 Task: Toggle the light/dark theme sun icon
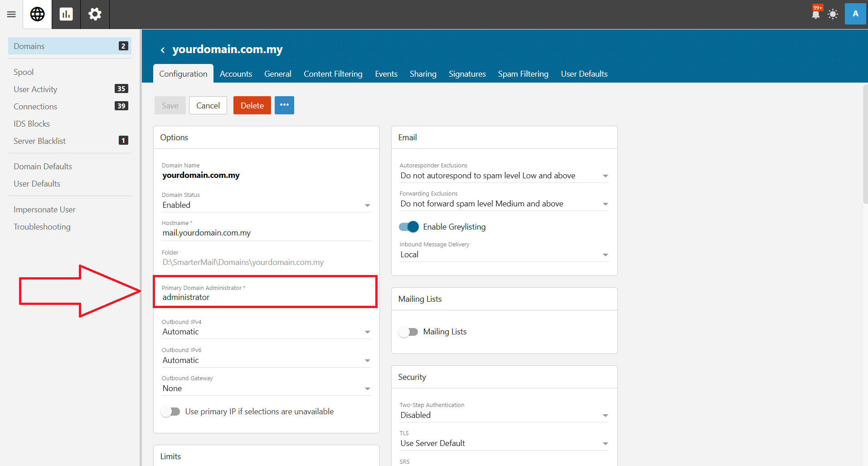click(x=833, y=14)
